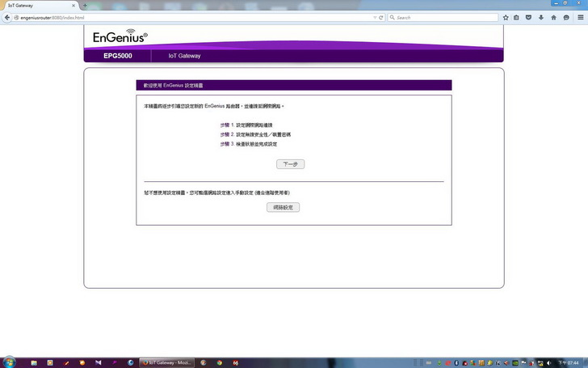Minimize the Firefox window

tap(556, 3)
